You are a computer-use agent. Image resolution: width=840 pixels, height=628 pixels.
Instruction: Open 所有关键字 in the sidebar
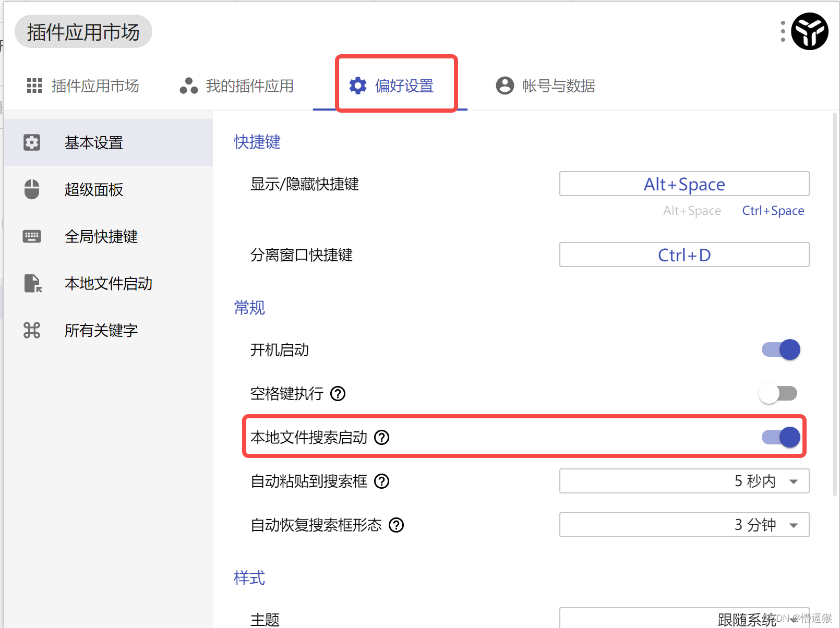pos(109,330)
